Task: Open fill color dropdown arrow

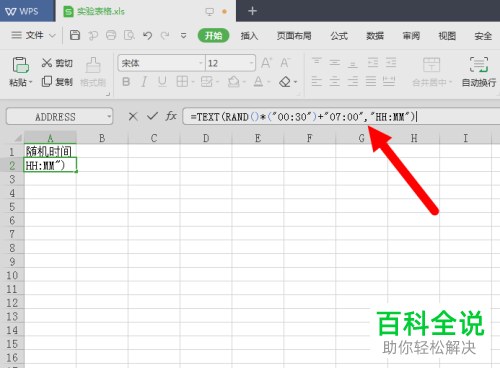Action: pyautogui.click(x=244, y=82)
